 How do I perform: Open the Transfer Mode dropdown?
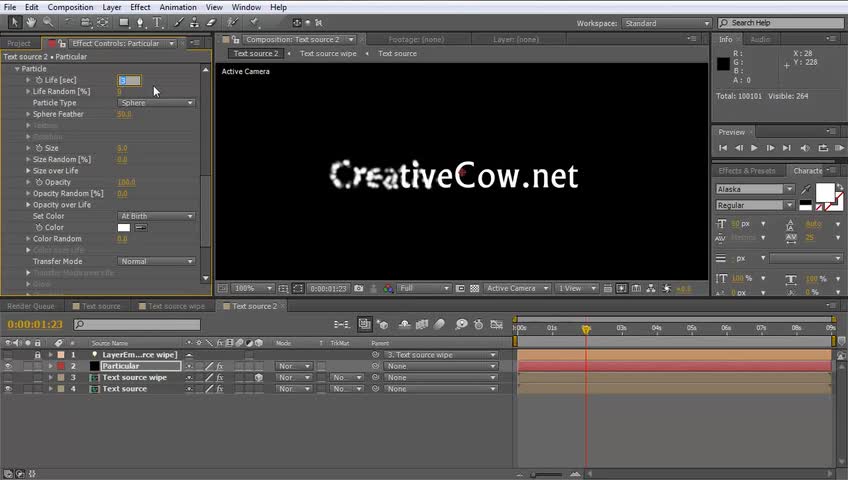tap(156, 261)
